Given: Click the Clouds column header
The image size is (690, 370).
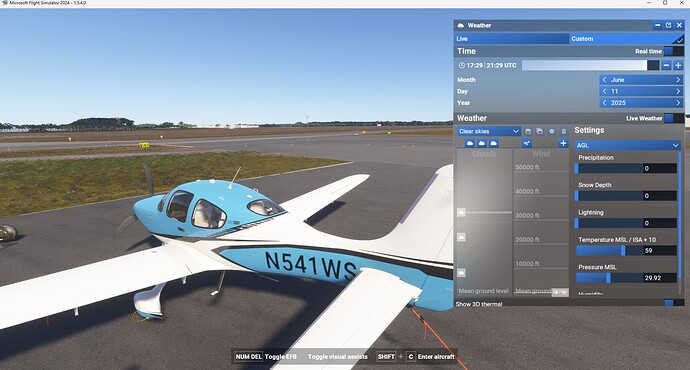Looking at the screenshot, I should point(484,154).
